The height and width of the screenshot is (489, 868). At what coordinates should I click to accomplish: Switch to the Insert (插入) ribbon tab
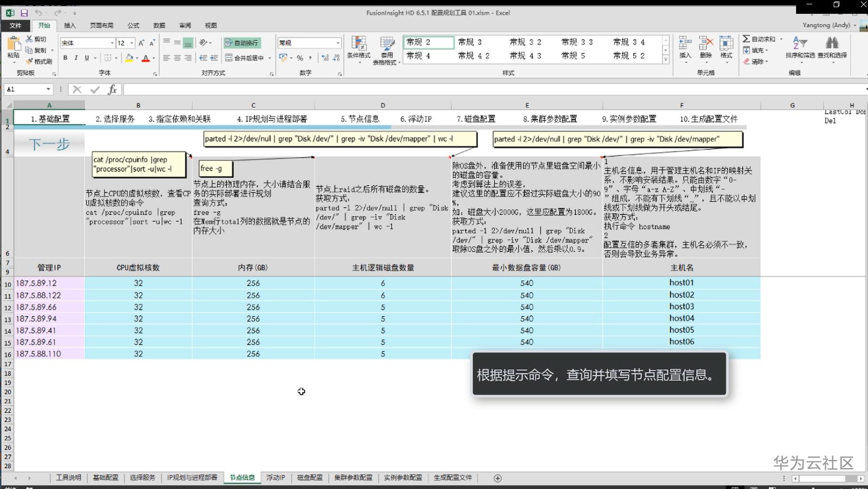coord(70,26)
